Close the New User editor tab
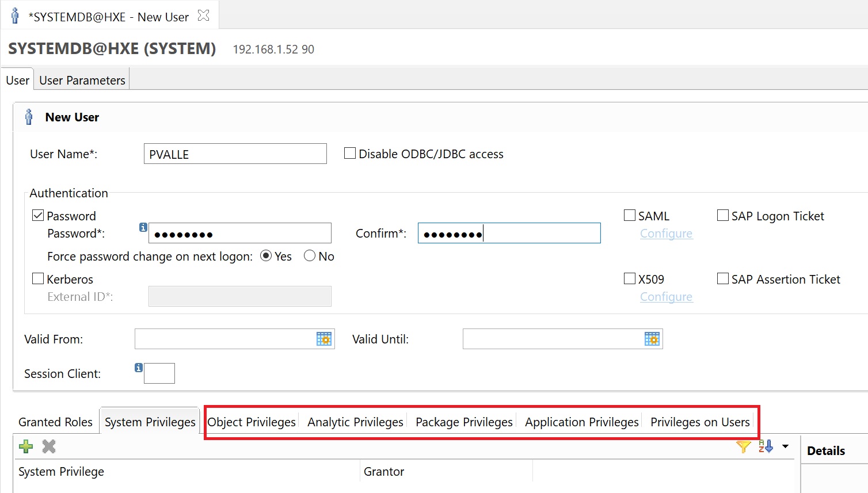The height and width of the screenshot is (493, 868). click(203, 16)
